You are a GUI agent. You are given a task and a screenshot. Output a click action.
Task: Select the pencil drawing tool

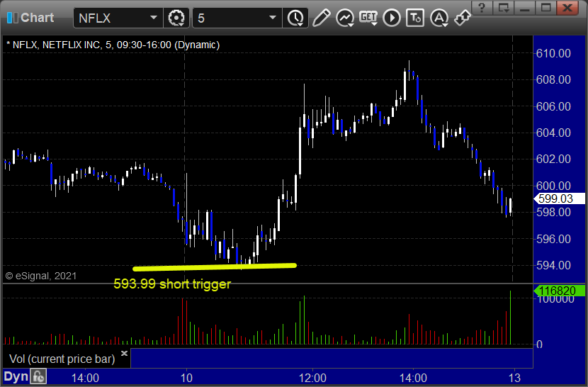[321, 18]
